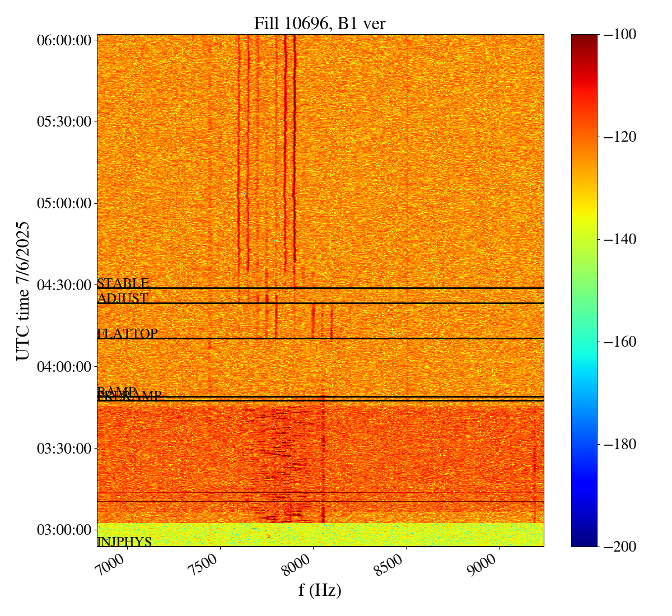Viewport: 672px width, 616px height.
Task: Click the FLATTOP phase marker label
Action: coord(128,334)
